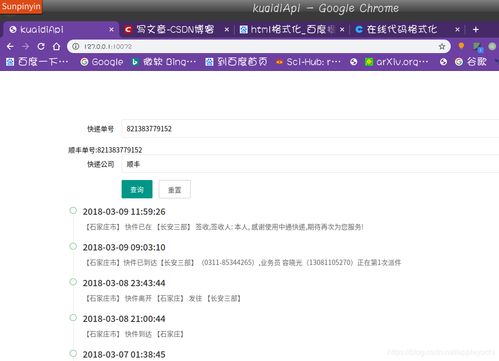
Task: Open the Google bookmark
Action: coord(102,62)
